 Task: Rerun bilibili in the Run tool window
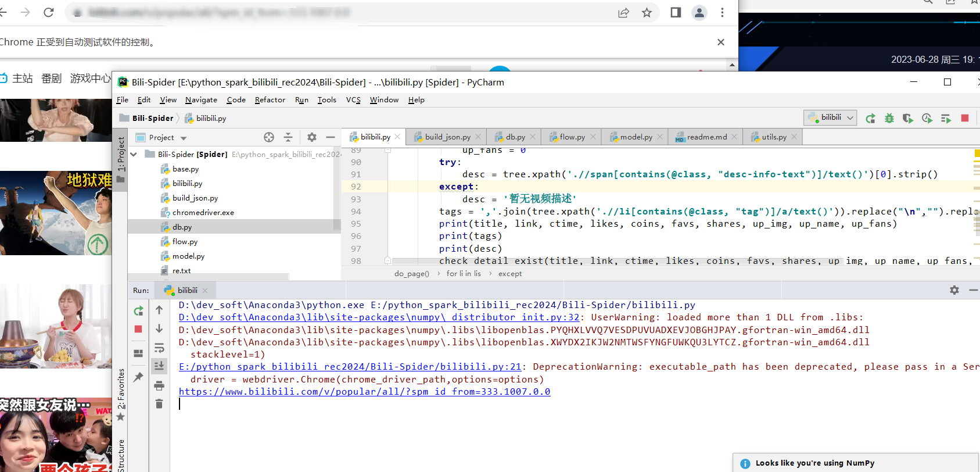pos(138,311)
